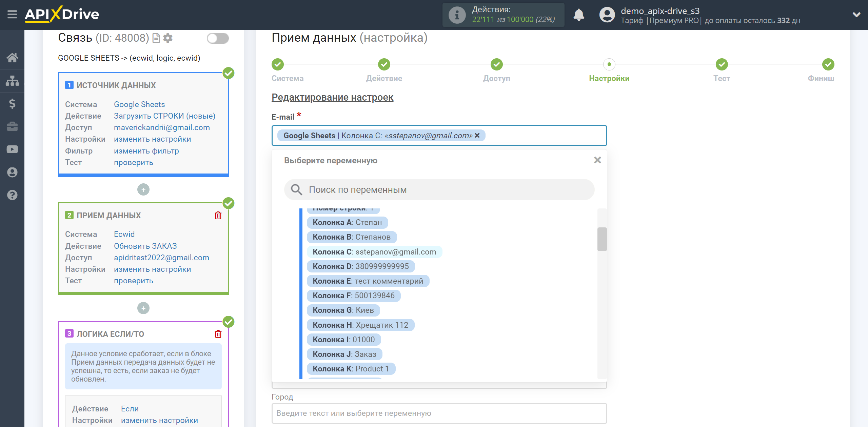
Task: Open the help question icon
Action: (12, 195)
